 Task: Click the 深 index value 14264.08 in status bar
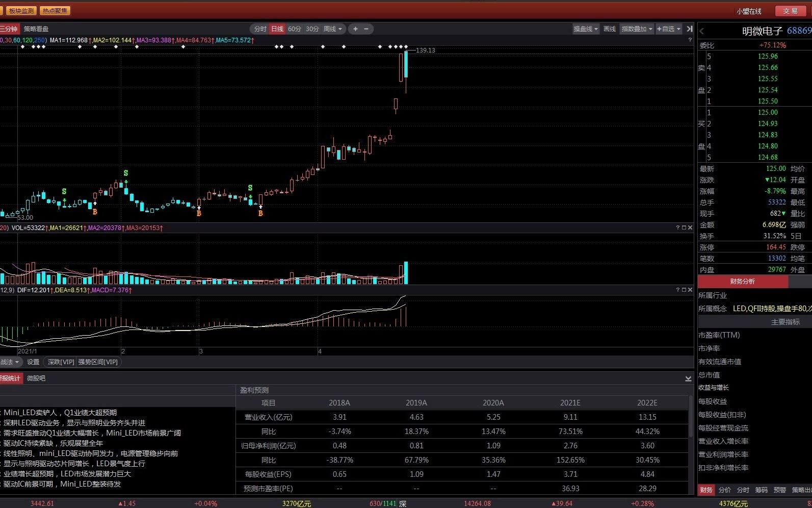point(477,503)
